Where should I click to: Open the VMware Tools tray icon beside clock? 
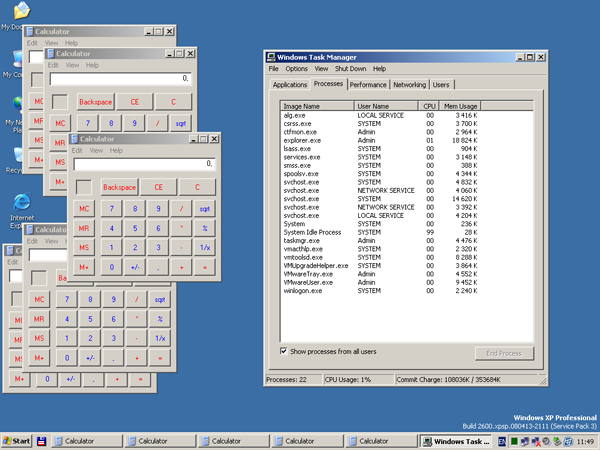(x=568, y=442)
